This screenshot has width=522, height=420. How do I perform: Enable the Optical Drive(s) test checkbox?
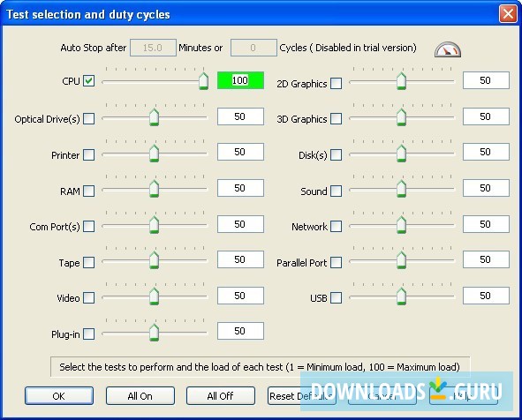click(x=88, y=118)
